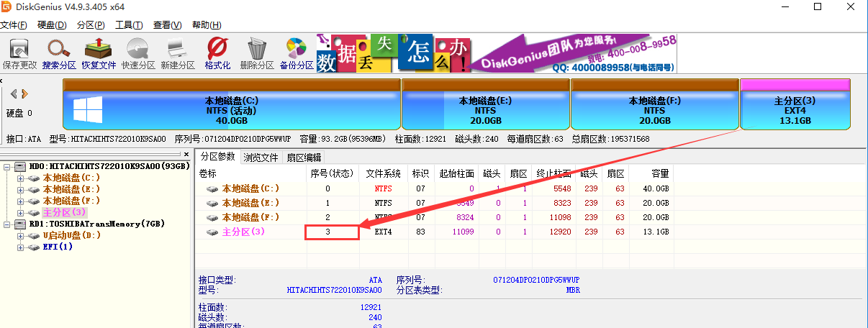
Task: Select 本地磁盘(F:) label in disk tree
Action: 71,201
